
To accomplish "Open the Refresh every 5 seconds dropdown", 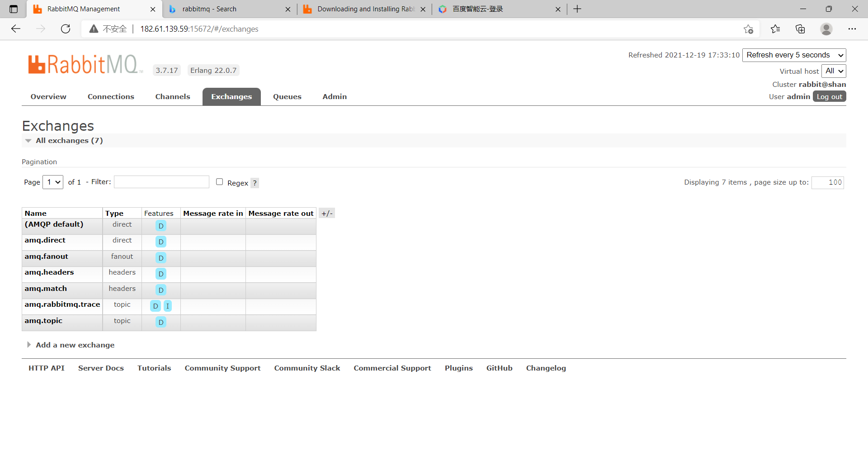I will pyautogui.click(x=794, y=55).
